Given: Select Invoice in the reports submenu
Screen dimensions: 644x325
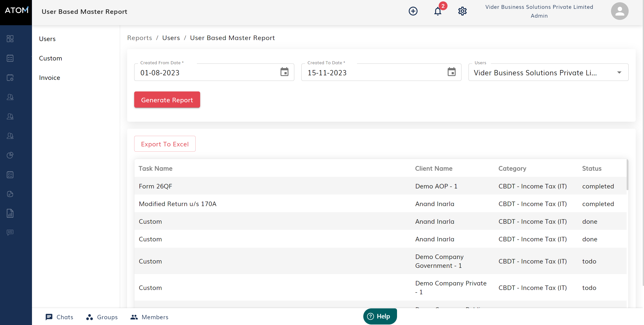Looking at the screenshot, I should pos(50,78).
